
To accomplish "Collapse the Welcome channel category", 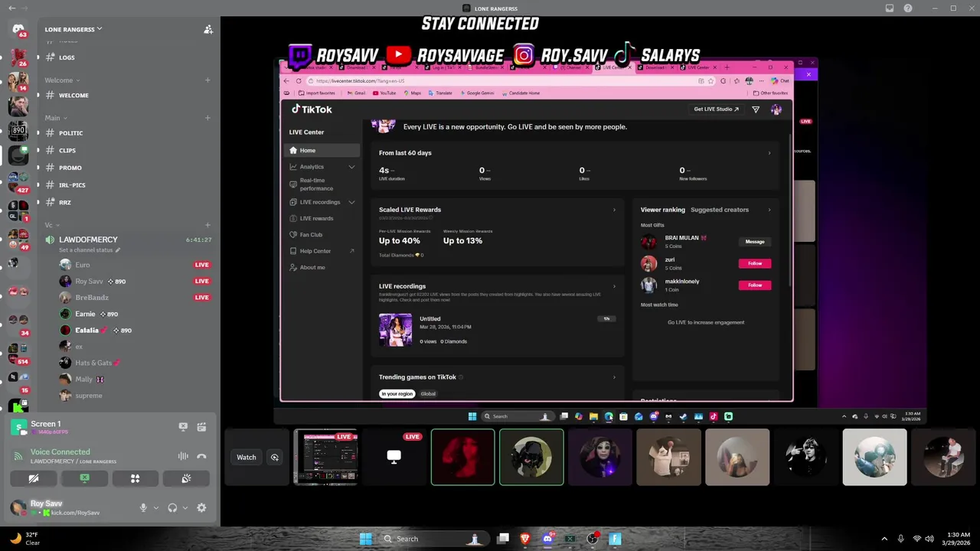I will point(62,80).
